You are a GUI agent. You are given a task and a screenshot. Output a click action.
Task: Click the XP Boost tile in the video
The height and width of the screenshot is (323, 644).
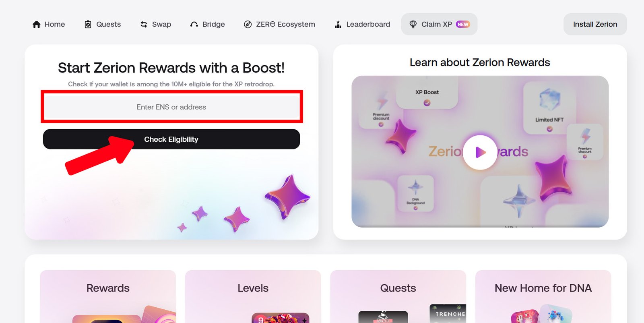pos(427,93)
